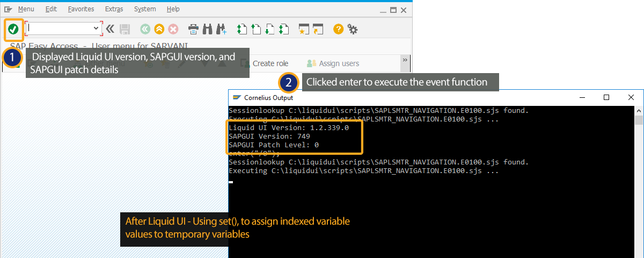Click the green Back icon

145,29
